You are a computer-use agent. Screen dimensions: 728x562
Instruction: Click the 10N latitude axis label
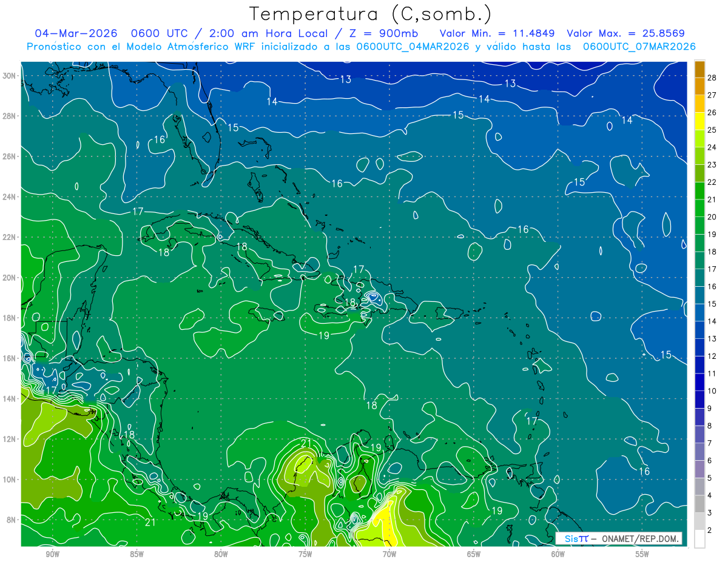click(9, 479)
